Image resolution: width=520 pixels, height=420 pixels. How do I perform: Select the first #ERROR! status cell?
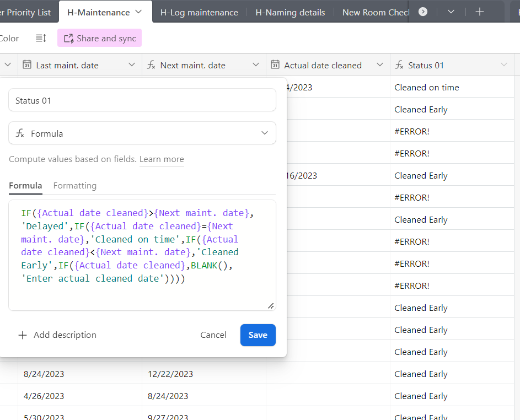coord(452,131)
